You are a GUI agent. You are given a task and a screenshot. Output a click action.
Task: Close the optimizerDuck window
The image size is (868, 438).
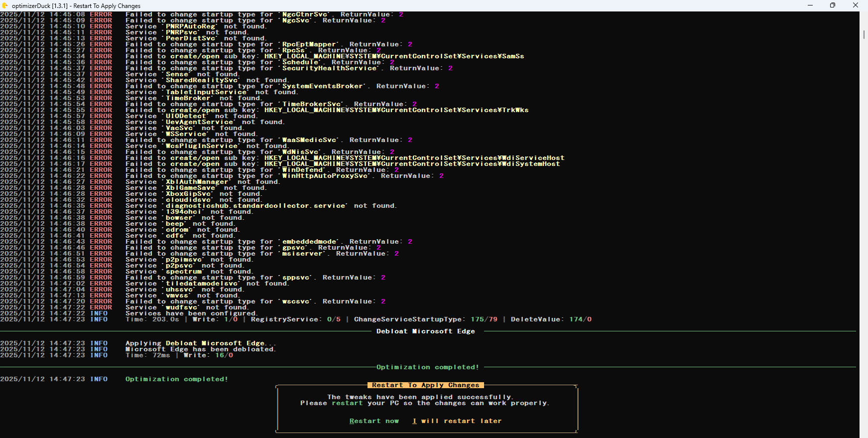tap(856, 5)
